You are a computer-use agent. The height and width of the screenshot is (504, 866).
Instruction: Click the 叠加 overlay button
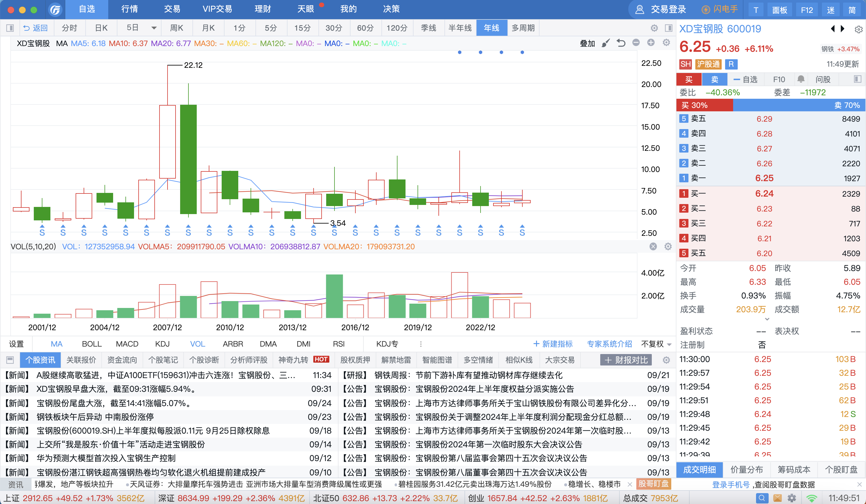[x=587, y=43]
